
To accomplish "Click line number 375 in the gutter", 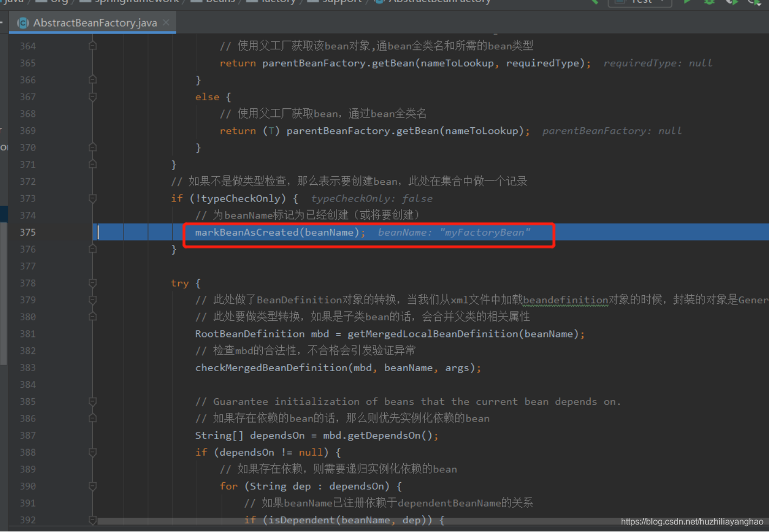I will [x=28, y=232].
